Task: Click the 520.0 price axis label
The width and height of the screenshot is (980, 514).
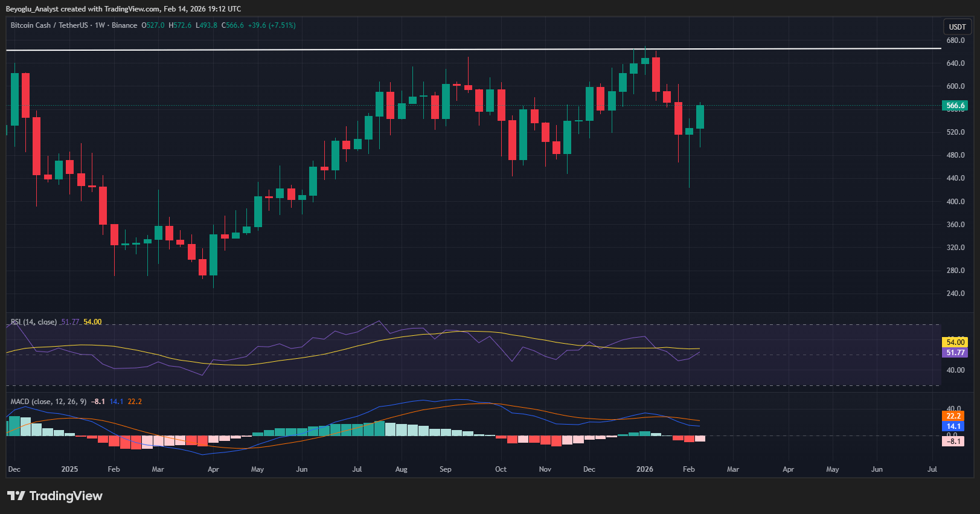Action: [956, 132]
